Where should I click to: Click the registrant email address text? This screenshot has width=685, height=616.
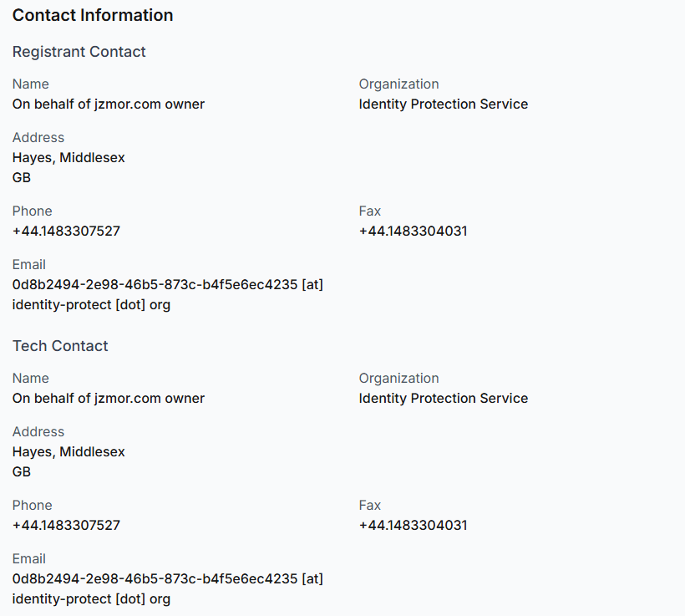pyautogui.click(x=168, y=295)
